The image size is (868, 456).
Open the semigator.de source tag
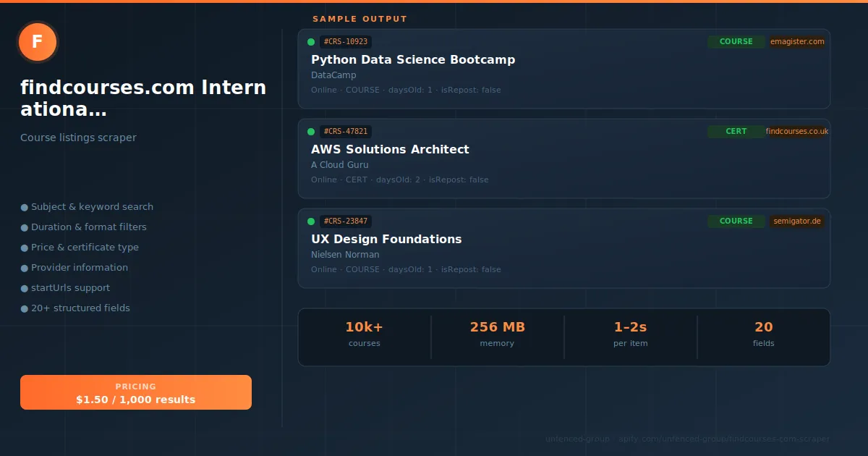[x=797, y=221]
